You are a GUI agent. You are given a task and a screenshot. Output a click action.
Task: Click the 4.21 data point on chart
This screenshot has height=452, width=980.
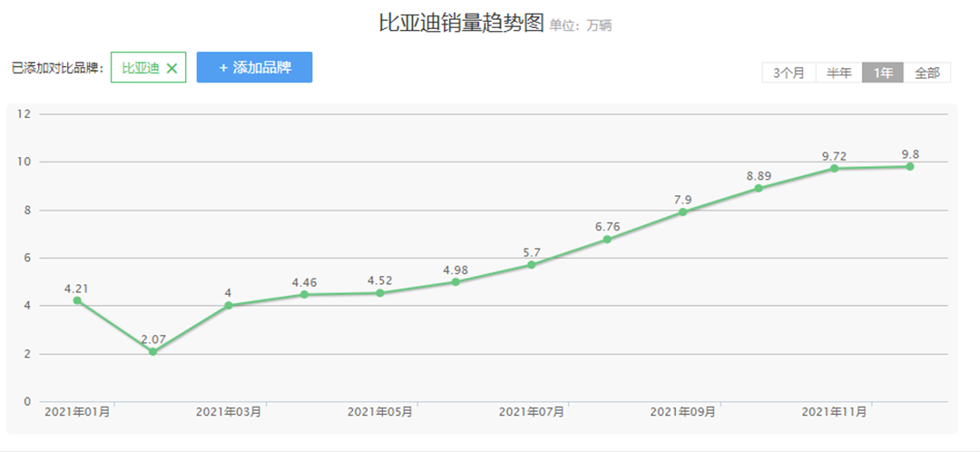(x=77, y=300)
